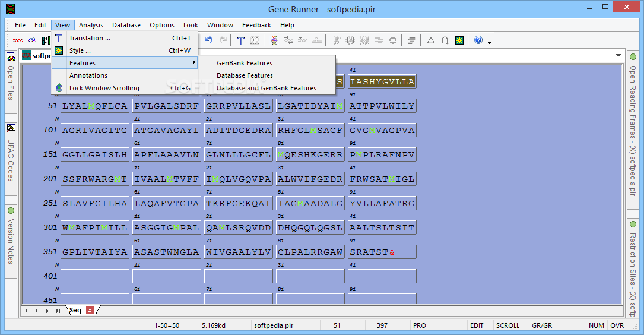
Task: Open the Options menu
Action: pos(162,25)
